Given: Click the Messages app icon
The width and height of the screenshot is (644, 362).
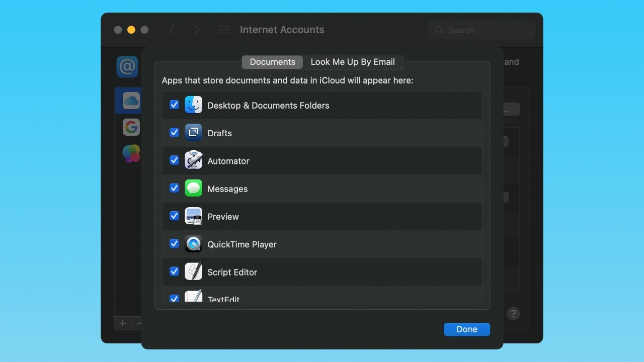Looking at the screenshot, I should click(193, 189).
